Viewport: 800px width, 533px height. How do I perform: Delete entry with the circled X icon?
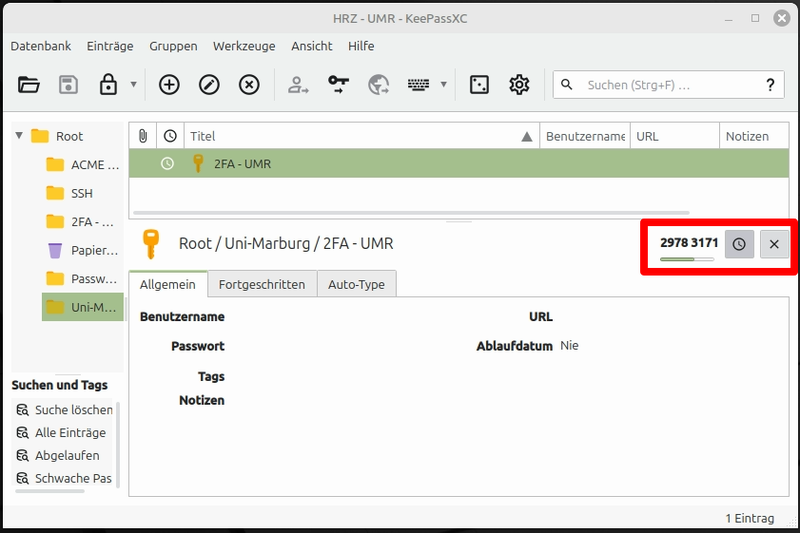(249, 85)
